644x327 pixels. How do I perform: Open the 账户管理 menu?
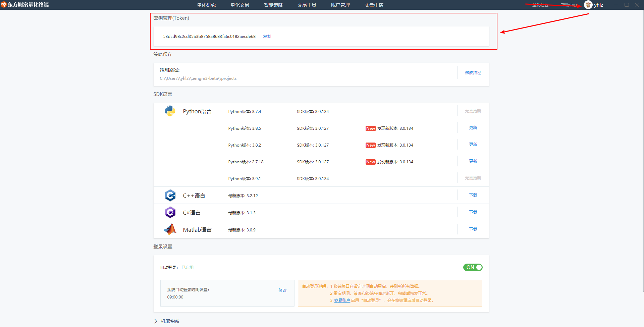[x=340, y=5]
